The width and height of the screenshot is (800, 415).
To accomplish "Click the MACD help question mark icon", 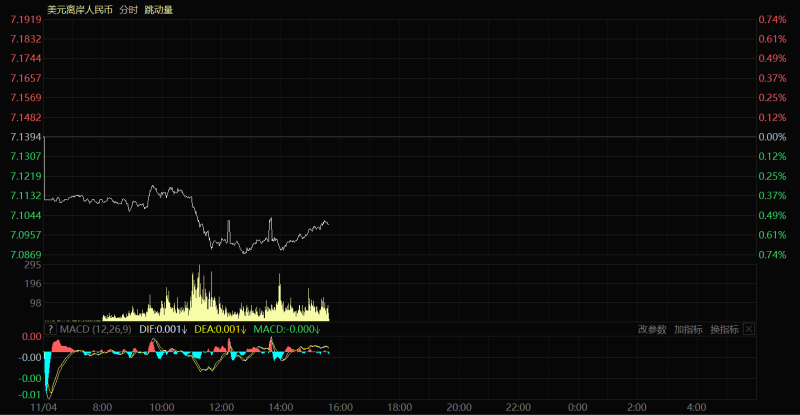I will 50,329.
